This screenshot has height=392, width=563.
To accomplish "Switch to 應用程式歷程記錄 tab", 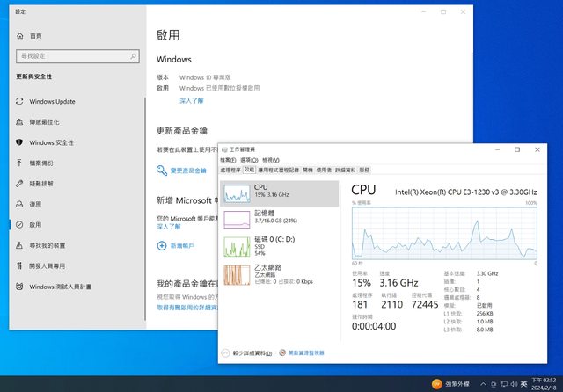I will [x=278, y=170].
